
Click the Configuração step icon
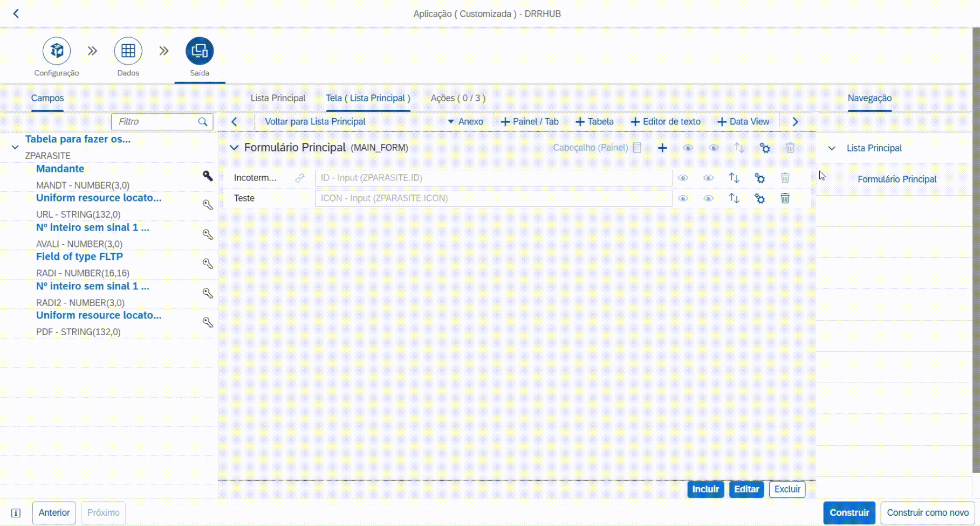57,51
